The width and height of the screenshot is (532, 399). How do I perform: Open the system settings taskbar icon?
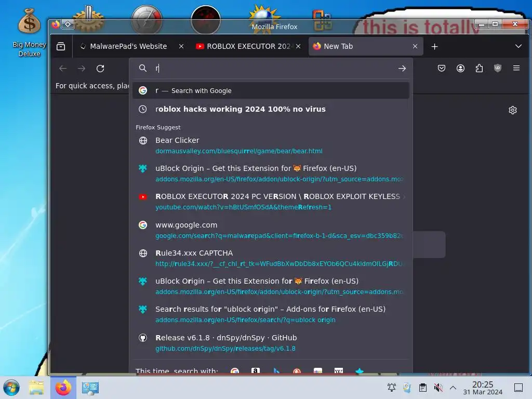(90, 388)
